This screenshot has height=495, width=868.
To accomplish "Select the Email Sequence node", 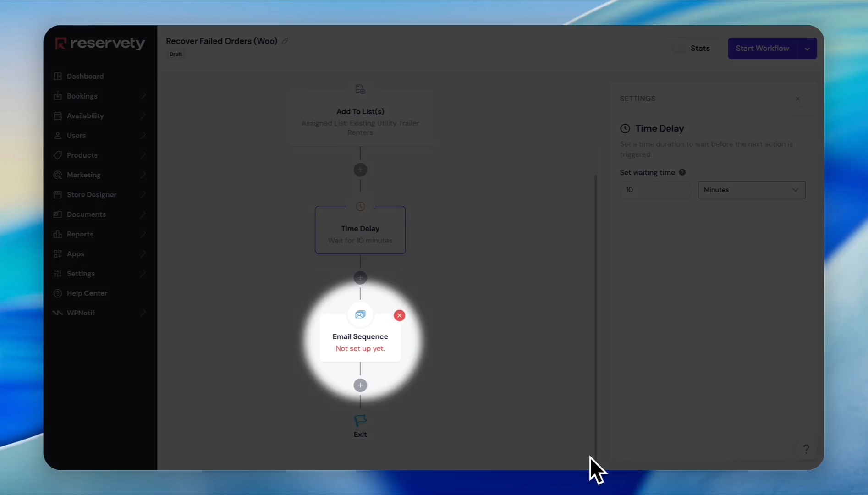I will (360, 338).
